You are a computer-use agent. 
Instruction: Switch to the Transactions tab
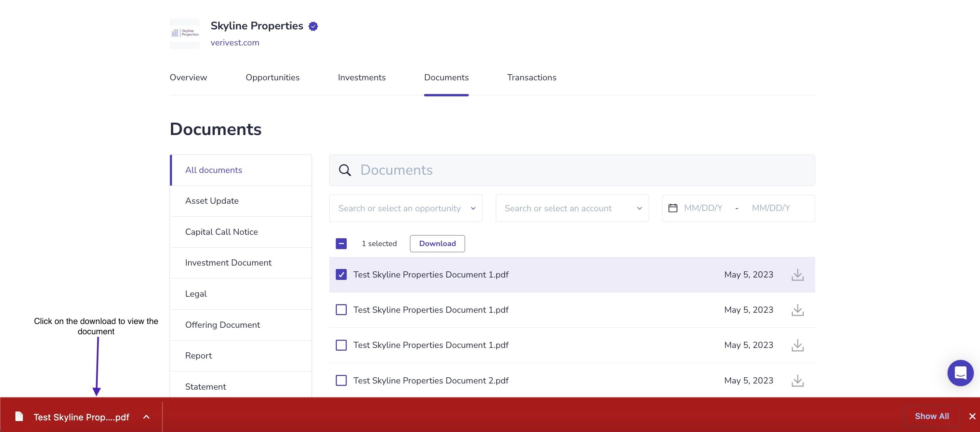[531, 77]
